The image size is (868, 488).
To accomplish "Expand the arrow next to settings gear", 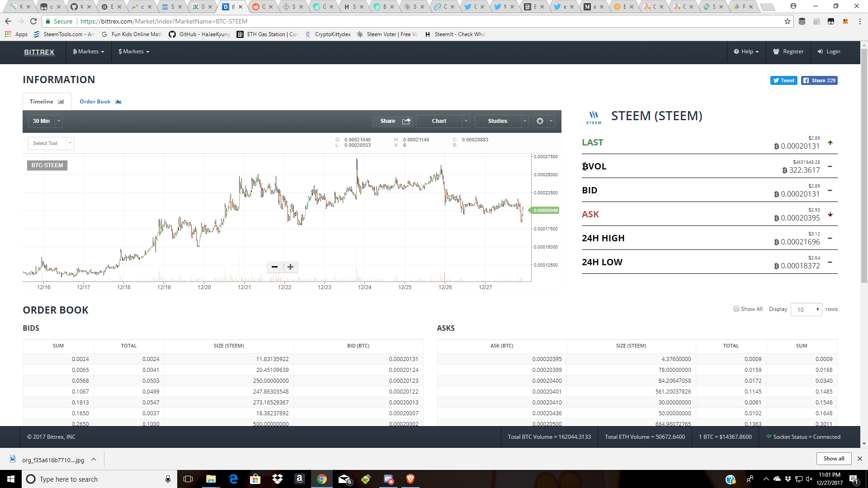I will click(551, 121).
